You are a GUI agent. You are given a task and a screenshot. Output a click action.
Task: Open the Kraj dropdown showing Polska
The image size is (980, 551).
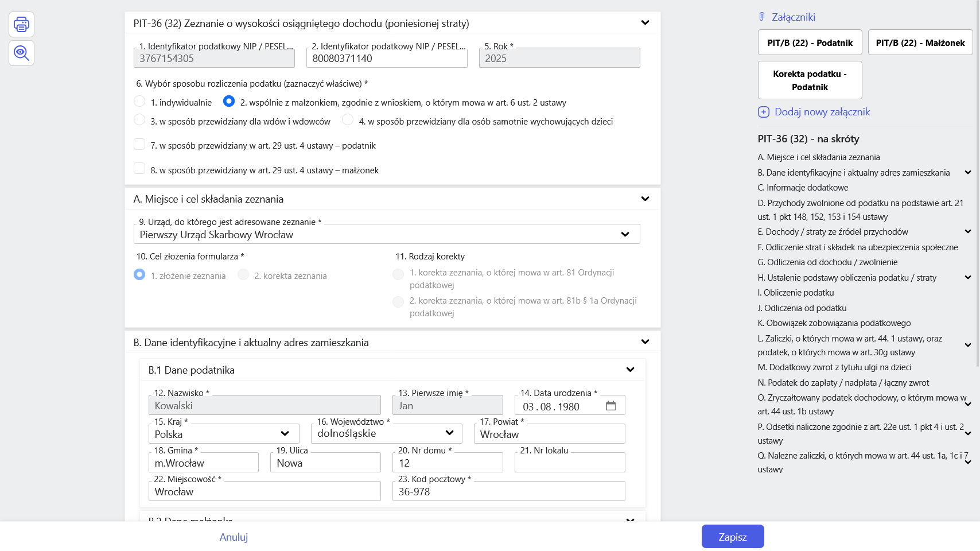(285, 433)
